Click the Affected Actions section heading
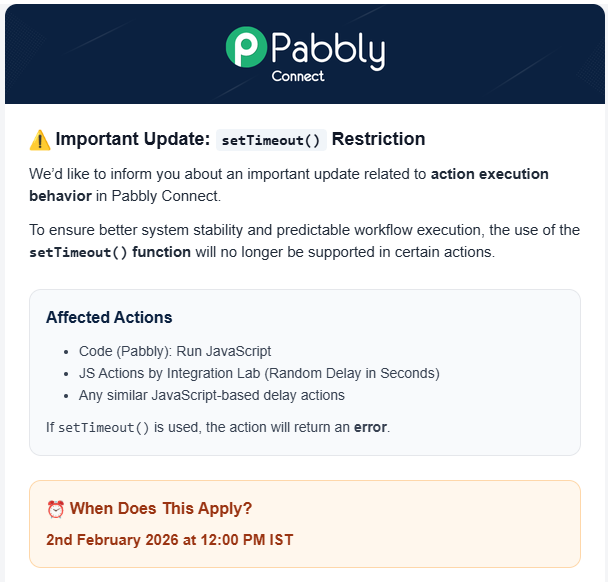 (109, 318)
